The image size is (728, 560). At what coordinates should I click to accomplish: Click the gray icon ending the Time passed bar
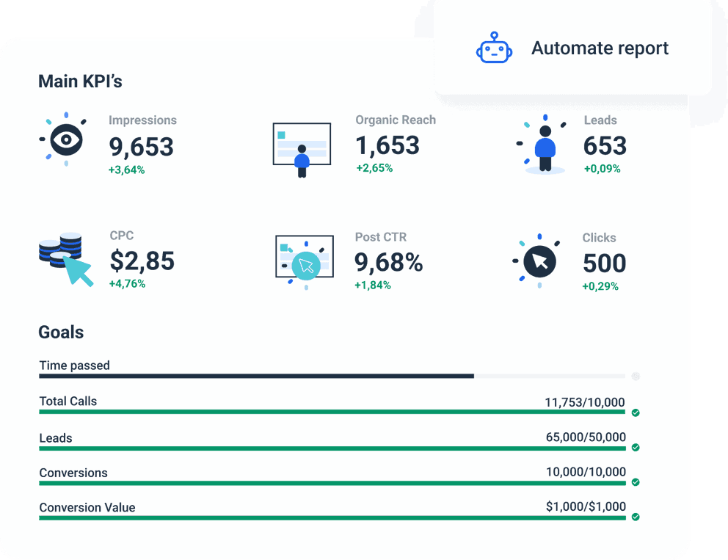pos(636,376)
